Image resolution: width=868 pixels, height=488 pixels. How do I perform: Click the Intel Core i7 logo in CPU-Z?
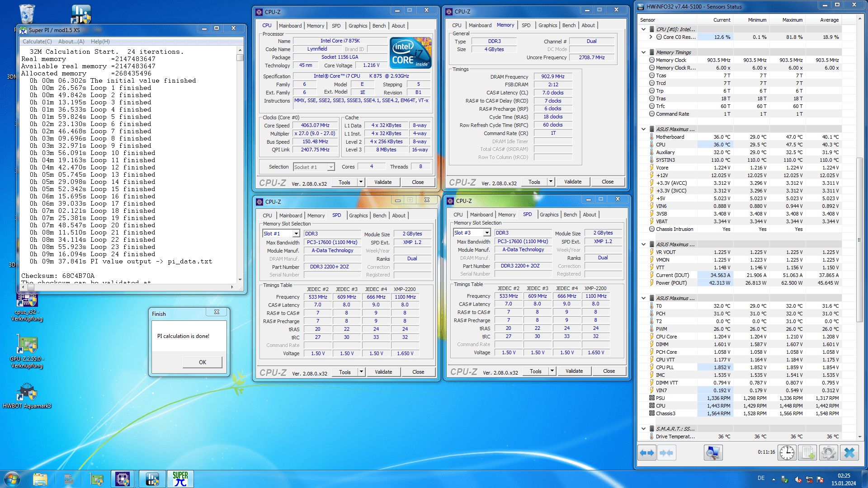coord(410,53)
